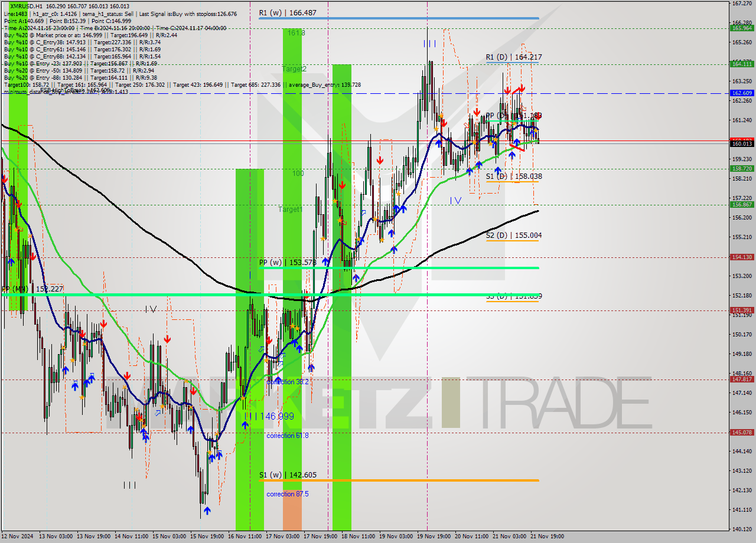Click the red 154.130 price tag

tap(742, 257)
